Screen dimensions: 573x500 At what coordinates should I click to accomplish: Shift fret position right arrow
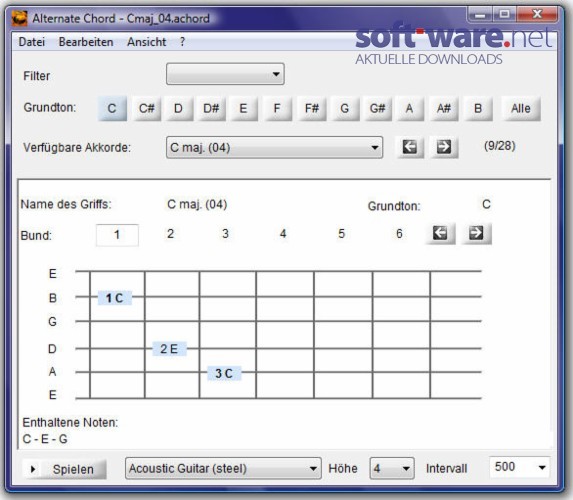pos(476,233)
